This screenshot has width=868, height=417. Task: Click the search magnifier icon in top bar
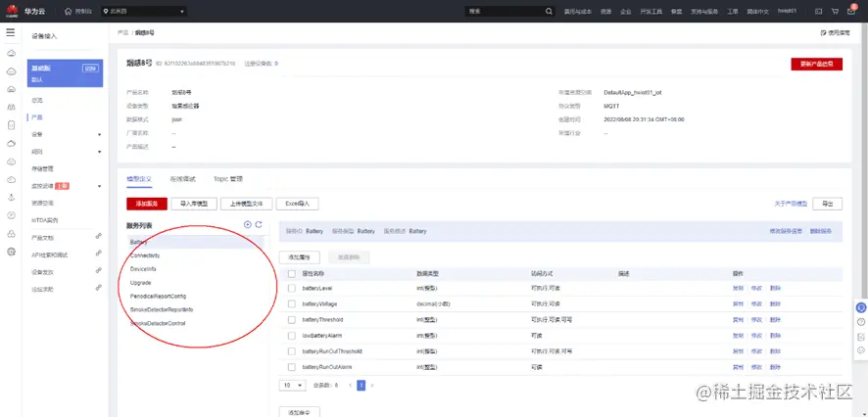[x=549, y=11]
